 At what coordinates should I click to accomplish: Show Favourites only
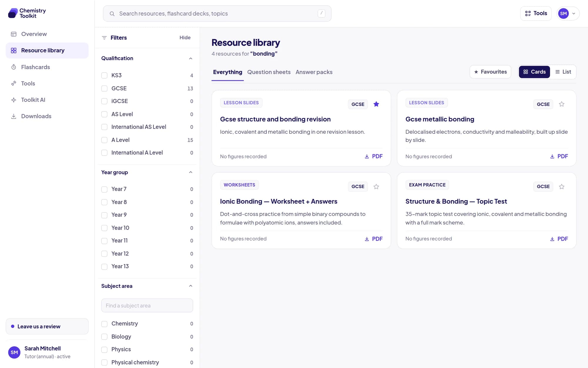tap(490, 72)
